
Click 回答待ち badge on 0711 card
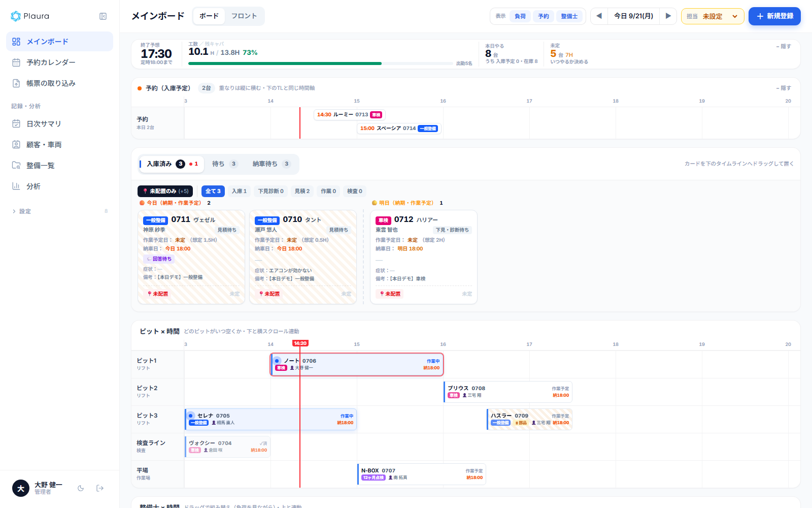pyautogui.click(x=159, y=259)
